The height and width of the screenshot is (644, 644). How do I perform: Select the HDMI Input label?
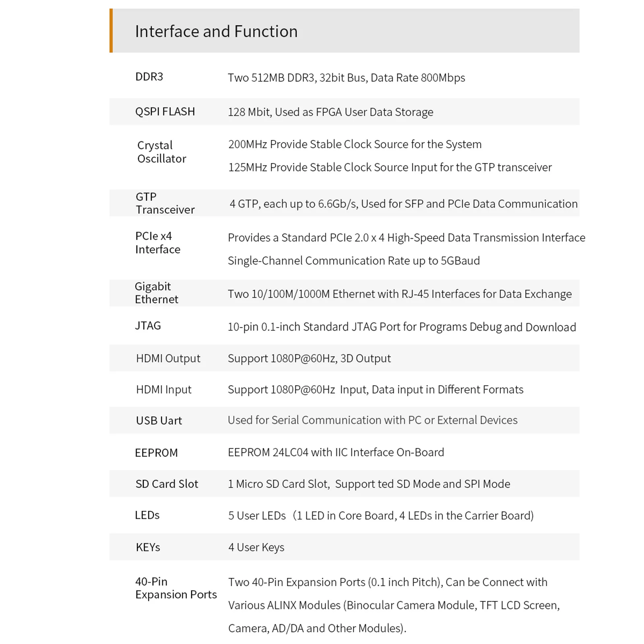[164, 389]
